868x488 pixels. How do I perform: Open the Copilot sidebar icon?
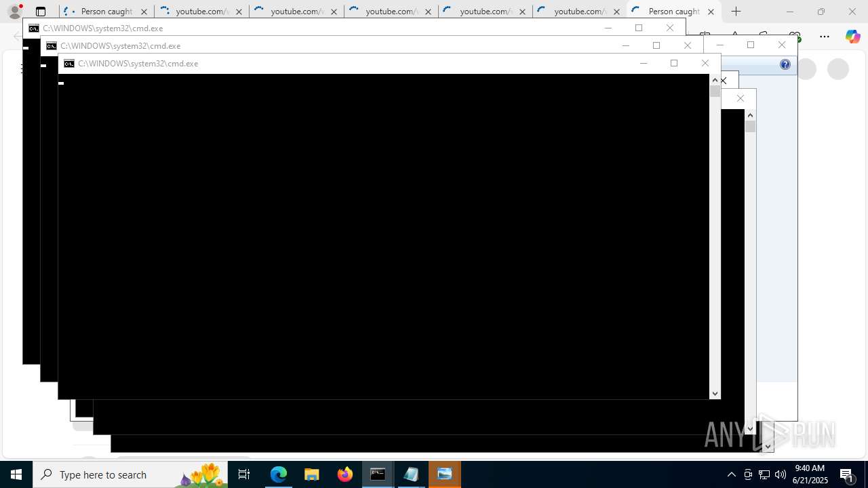(852, 37)
